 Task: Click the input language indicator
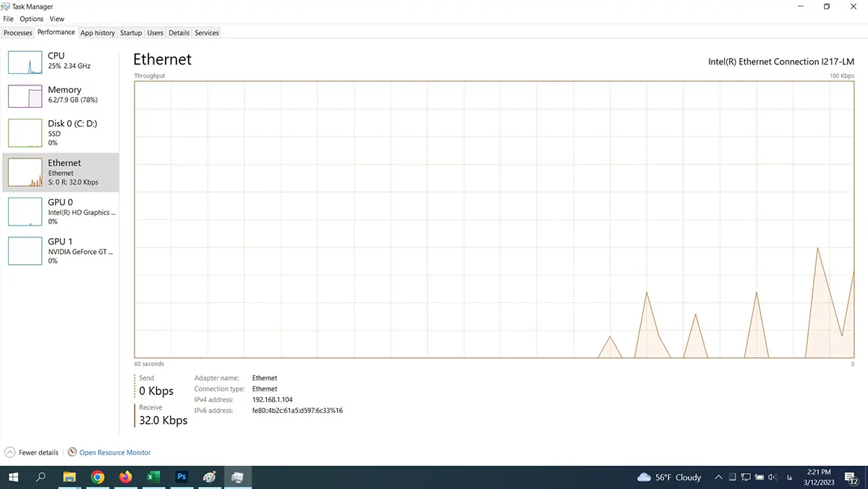791,477
